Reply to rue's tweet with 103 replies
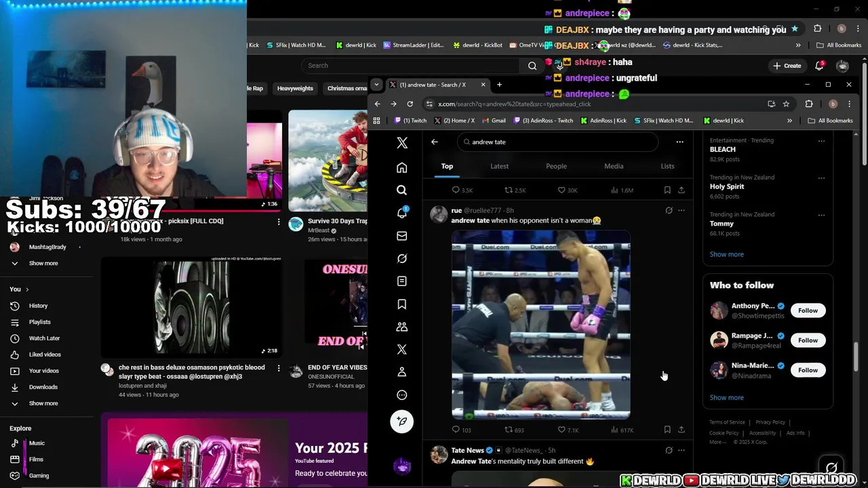The height and width of the screenshot is (488, 868). tap(461, 430)
